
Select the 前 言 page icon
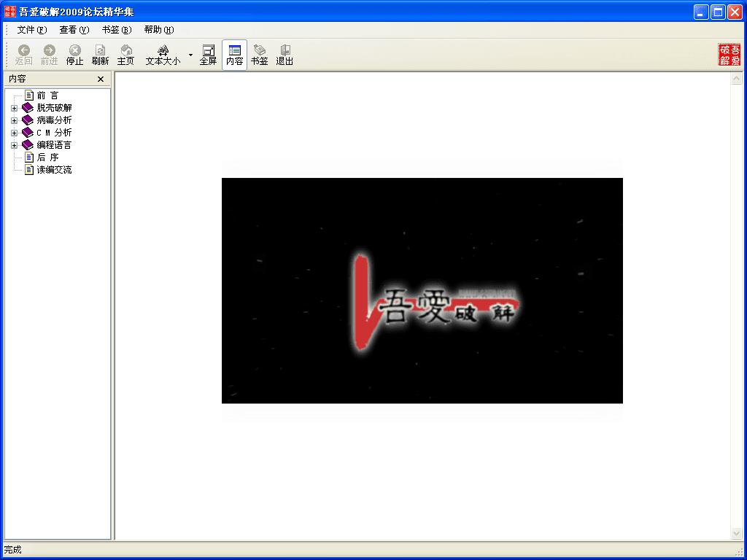(29, 96)
